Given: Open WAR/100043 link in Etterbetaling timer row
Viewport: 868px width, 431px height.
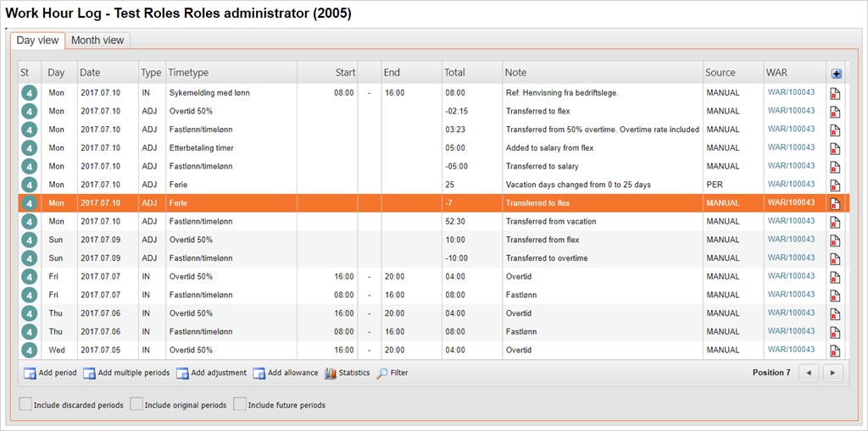Looking at the screenshot, I should [x=791, y=147].
